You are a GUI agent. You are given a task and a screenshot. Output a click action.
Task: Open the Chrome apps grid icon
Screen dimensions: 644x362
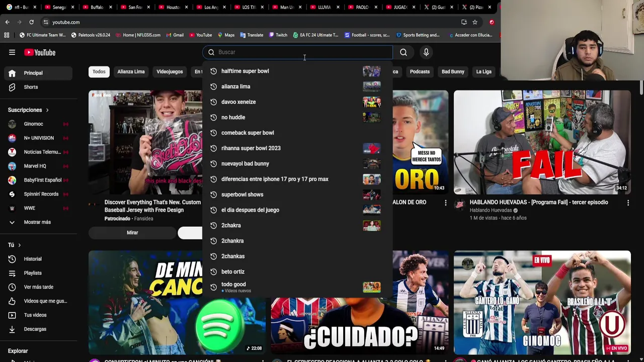pyautogui.click(x=7, y=35)
